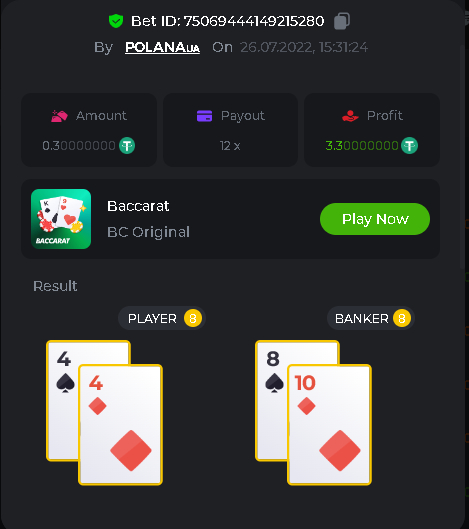Click the banker's 10 of diamonds card
The height and width of the screenshot is (529, 469).
click(329, 425)
